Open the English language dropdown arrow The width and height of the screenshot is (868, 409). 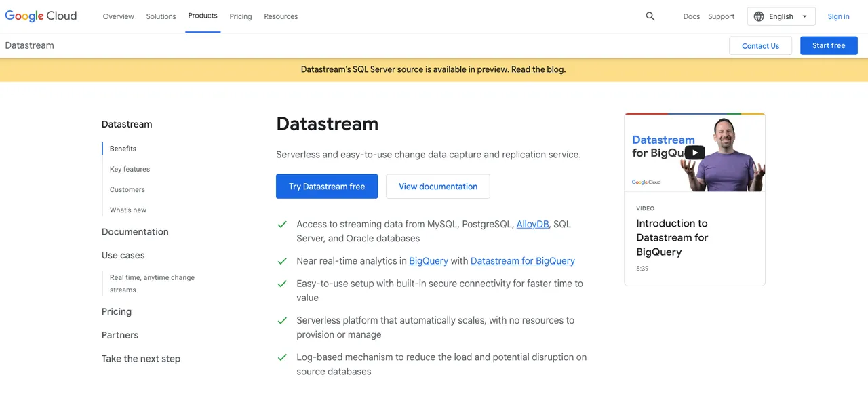(804, 16)
